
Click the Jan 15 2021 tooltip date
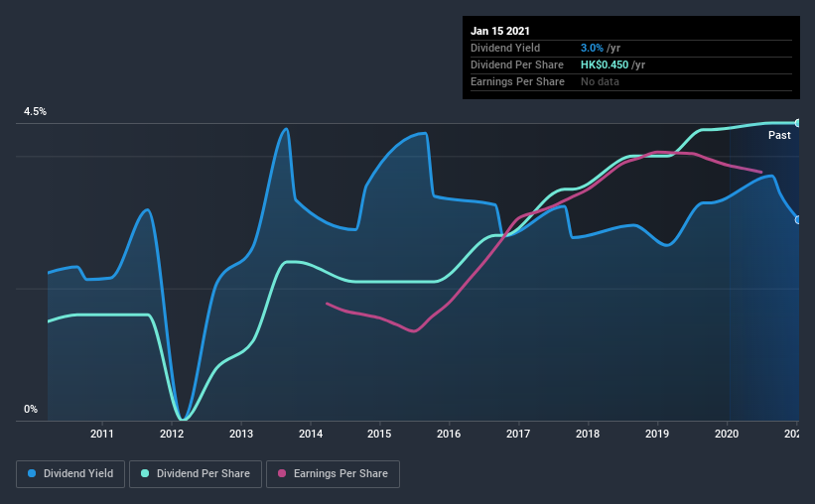click(x=500, y=31)
